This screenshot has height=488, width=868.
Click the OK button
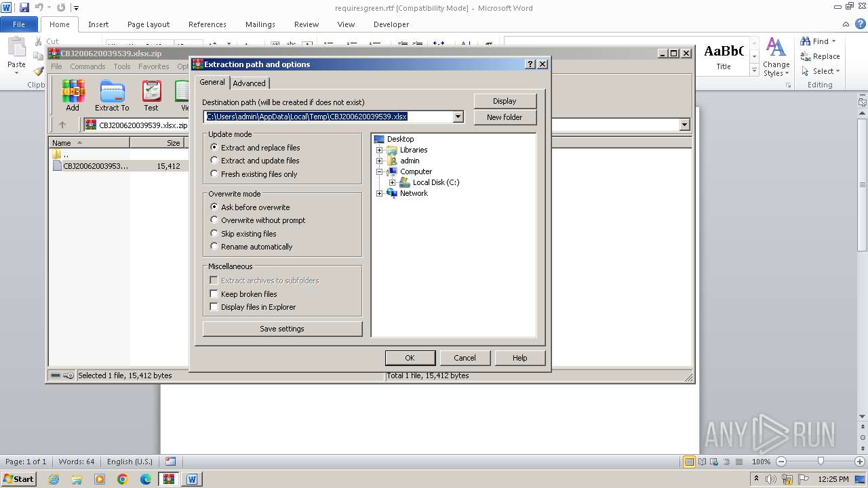(x=410, y=358)
